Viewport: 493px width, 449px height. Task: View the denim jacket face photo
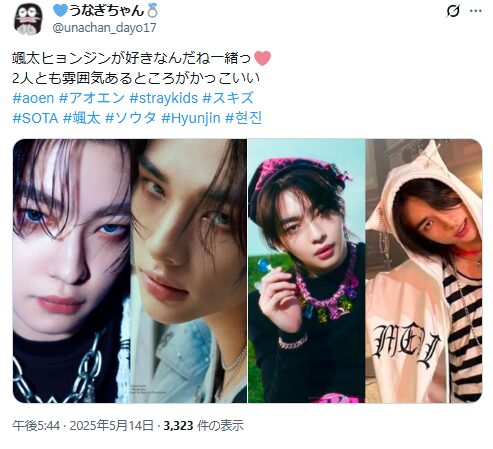[188, 271]
